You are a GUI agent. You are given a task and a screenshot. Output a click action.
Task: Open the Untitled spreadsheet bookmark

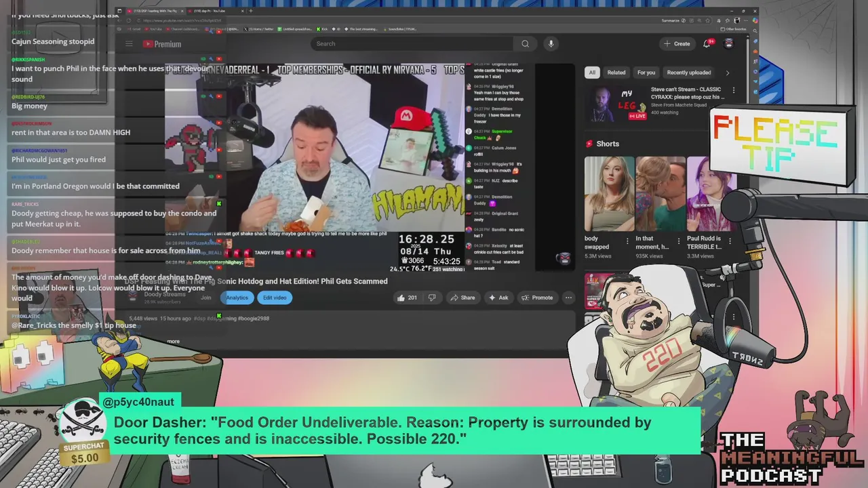click(x=296, y=29)
